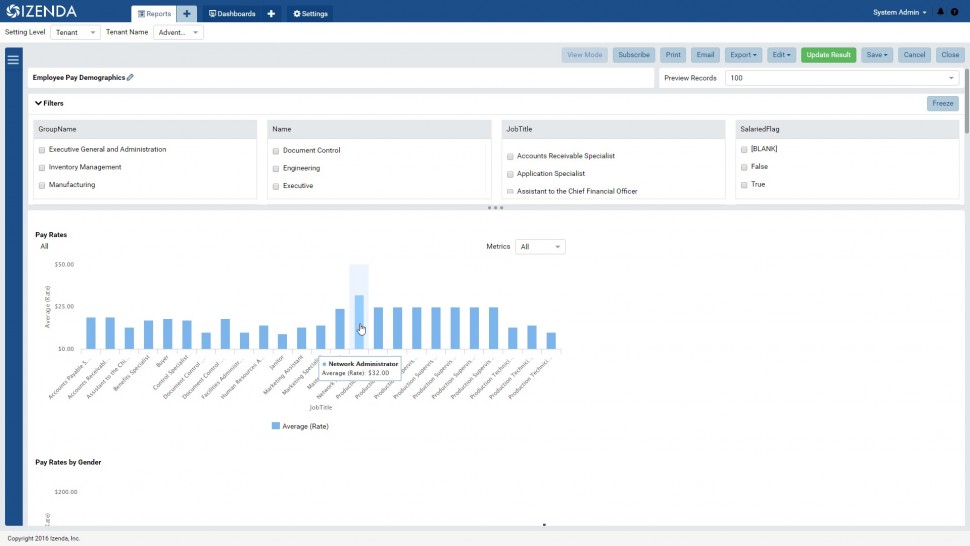This screenshot has height=546, width=970.
Task: Open Tenant Name dropdown
Action: [x=178, y=32]
